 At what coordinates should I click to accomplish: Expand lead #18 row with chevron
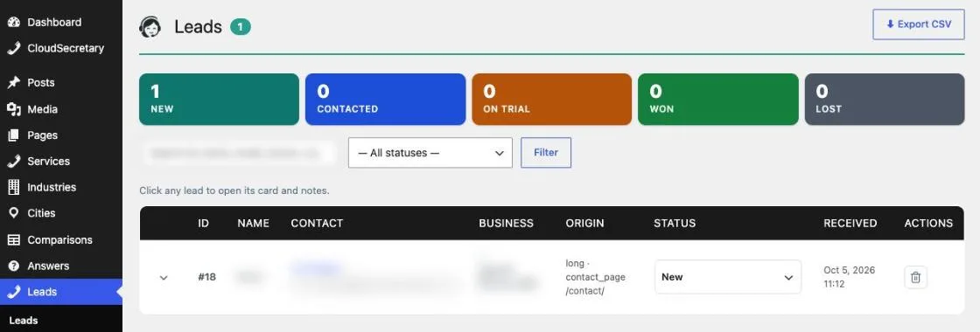click(164, 278)
